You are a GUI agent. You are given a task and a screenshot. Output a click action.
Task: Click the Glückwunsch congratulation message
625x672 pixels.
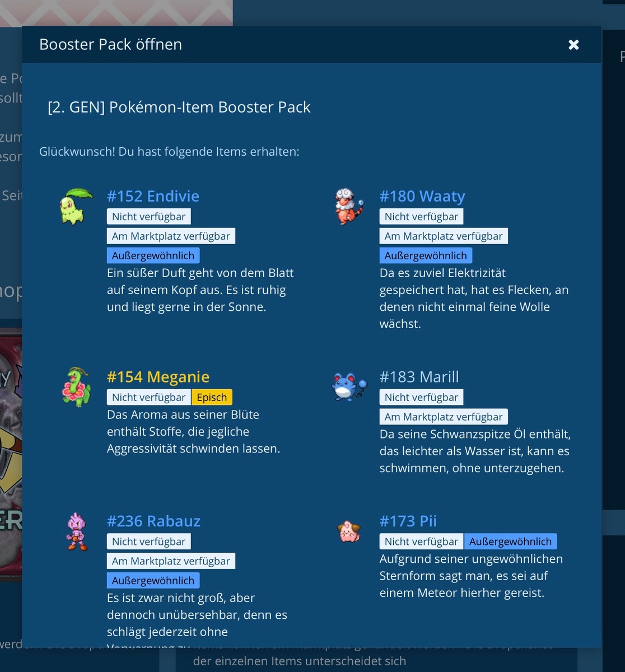(x=169, y=152)
